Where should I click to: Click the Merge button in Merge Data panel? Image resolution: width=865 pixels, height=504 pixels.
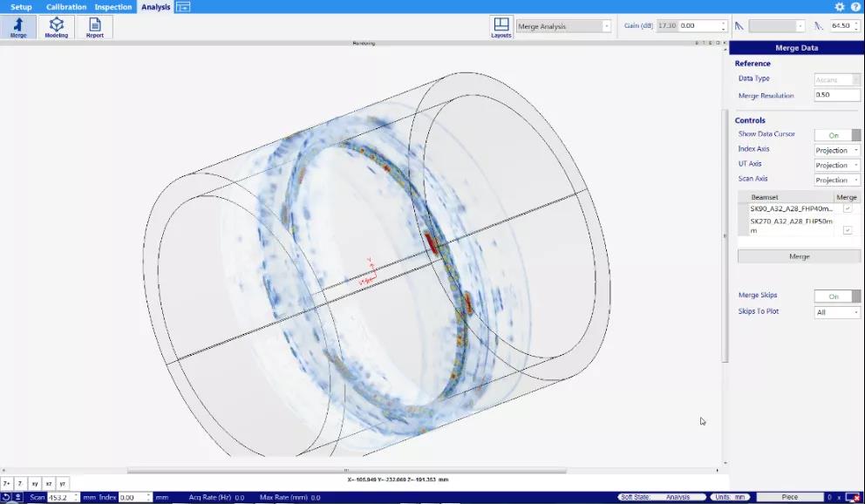point(799,256)
